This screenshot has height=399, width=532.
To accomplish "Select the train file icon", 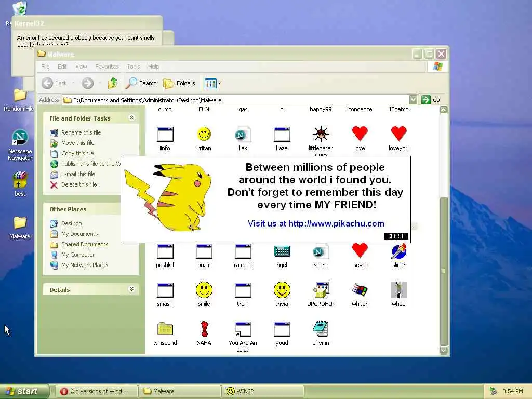I will (243, 290).
